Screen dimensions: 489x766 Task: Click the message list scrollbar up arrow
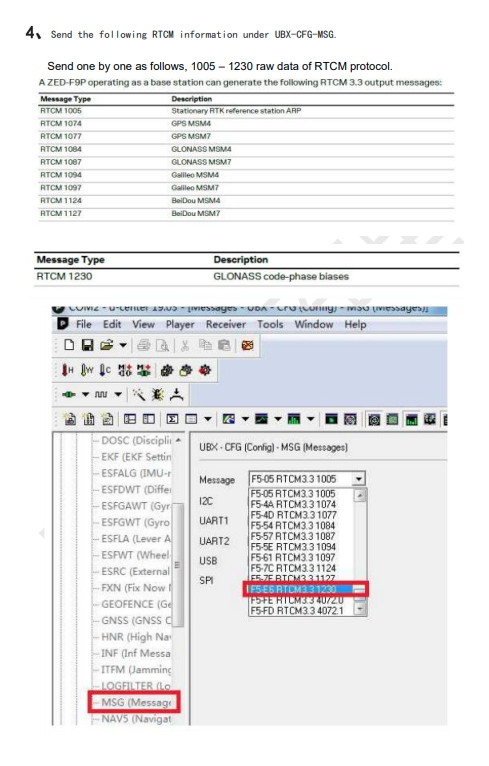pos(360,495)
